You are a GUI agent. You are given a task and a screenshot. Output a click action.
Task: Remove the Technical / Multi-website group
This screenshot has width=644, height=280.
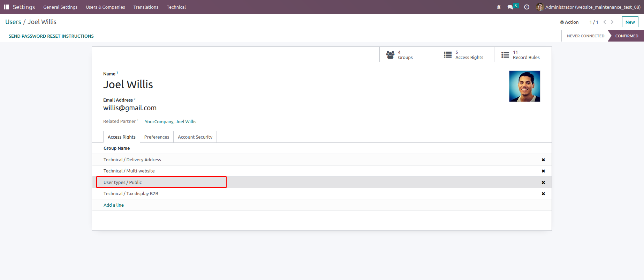click(x=543, y=171)
